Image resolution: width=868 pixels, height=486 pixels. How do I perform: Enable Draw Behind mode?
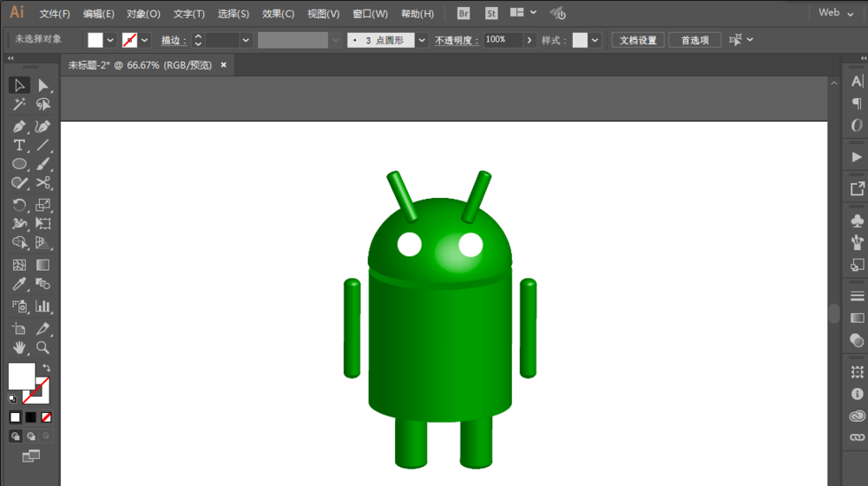tap(30, 437)
